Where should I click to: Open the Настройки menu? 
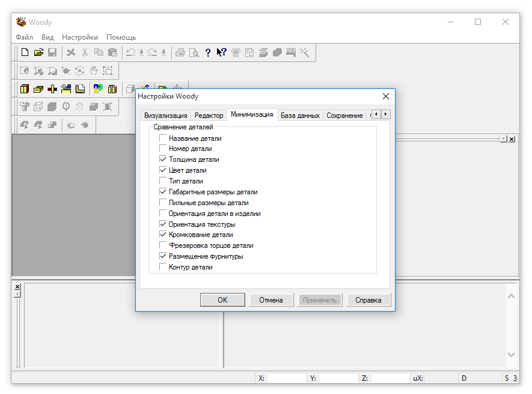pos(80,37)
